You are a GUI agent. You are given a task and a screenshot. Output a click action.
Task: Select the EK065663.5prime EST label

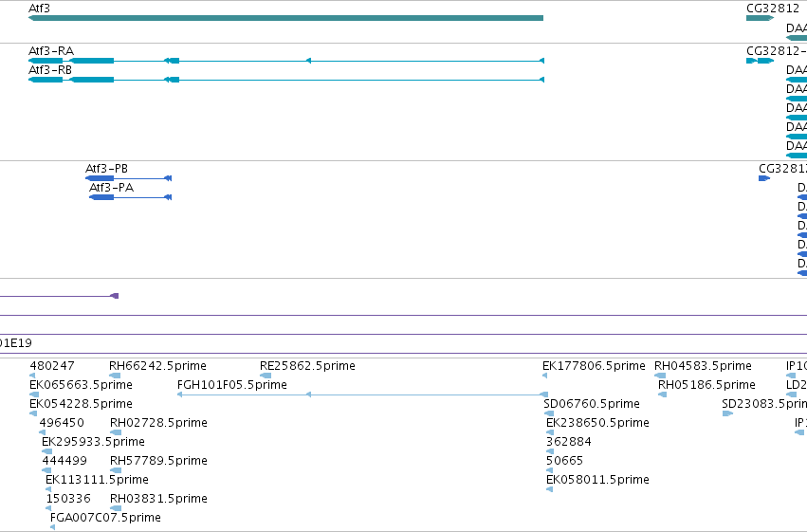pyautogui.click(x=81, y=385)
